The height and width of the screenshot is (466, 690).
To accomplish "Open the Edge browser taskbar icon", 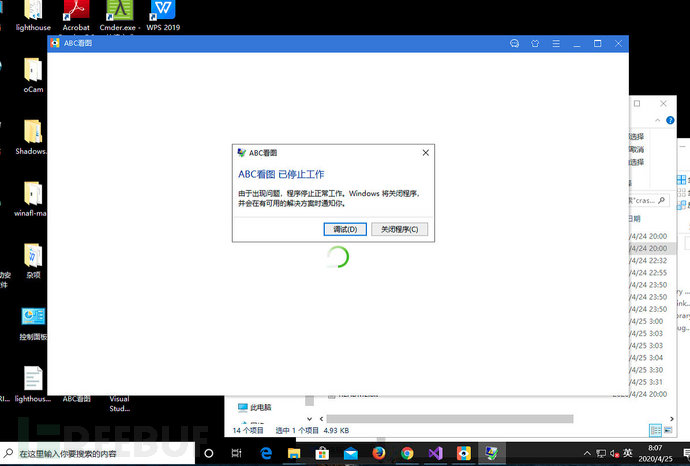I will click(x=268, y=453).
